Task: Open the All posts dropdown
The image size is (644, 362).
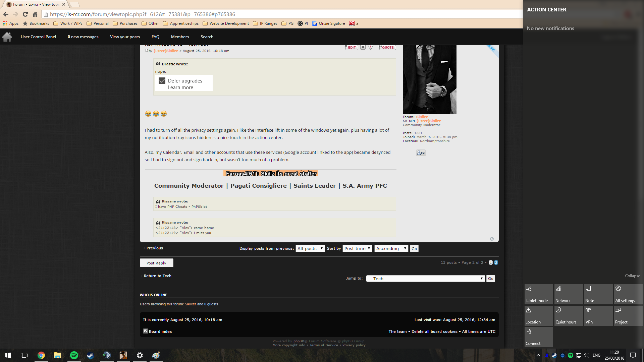Action: coord(310,248)
